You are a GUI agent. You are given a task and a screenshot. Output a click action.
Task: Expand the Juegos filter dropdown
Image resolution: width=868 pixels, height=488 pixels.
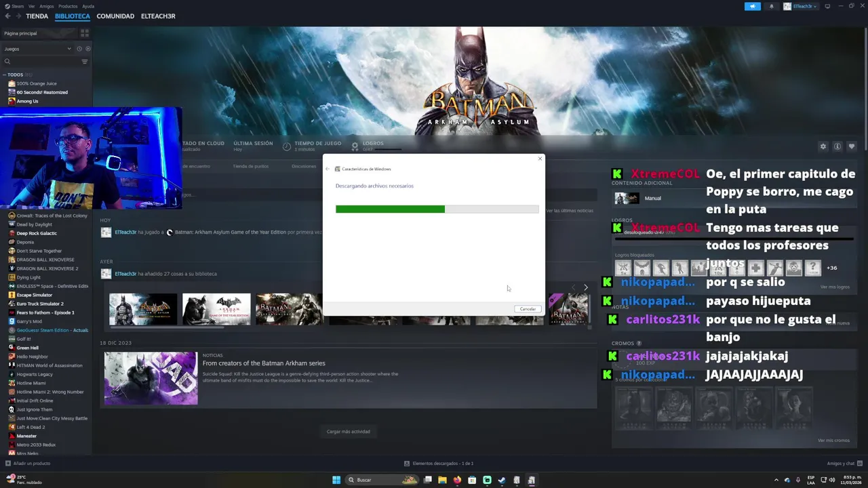coord(37,49)
